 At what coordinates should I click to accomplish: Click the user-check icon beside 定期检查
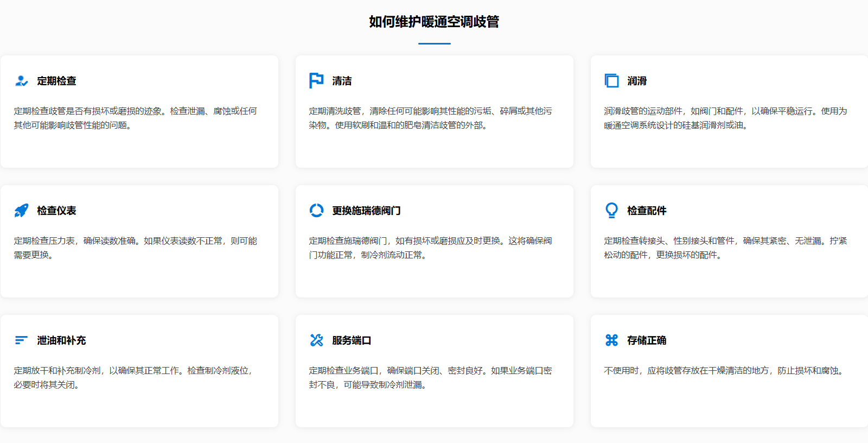(21, 81)
